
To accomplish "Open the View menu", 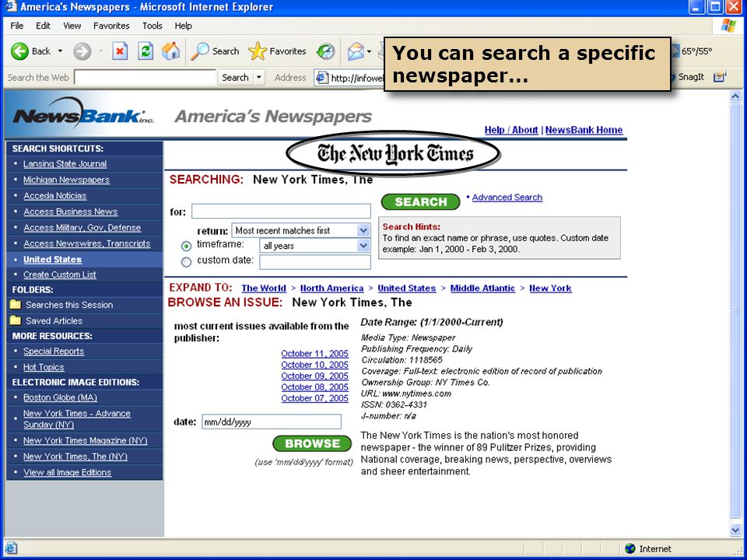I will pos(72,26).
